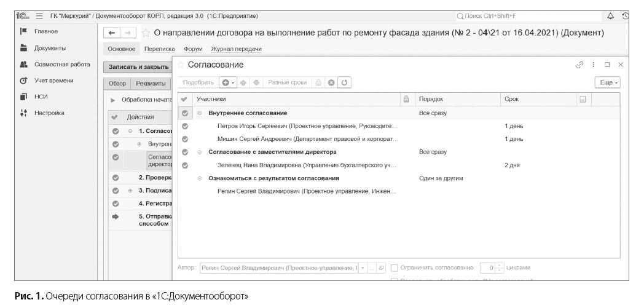Image resolution: width=644 pixels, height=305 pixels.
Task: Click status circle of Зеленец Нина Владимировна row
Action: point(185,165)
